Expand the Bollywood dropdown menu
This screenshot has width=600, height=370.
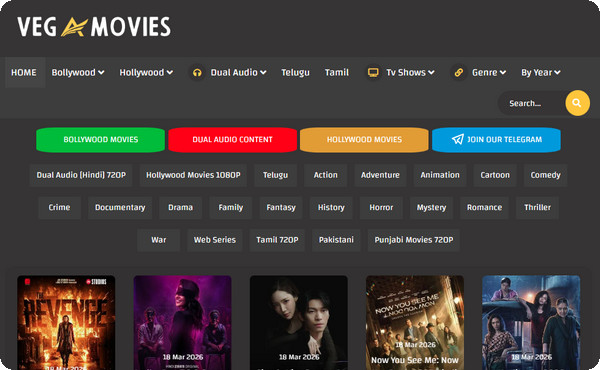(x=78, y=72)
